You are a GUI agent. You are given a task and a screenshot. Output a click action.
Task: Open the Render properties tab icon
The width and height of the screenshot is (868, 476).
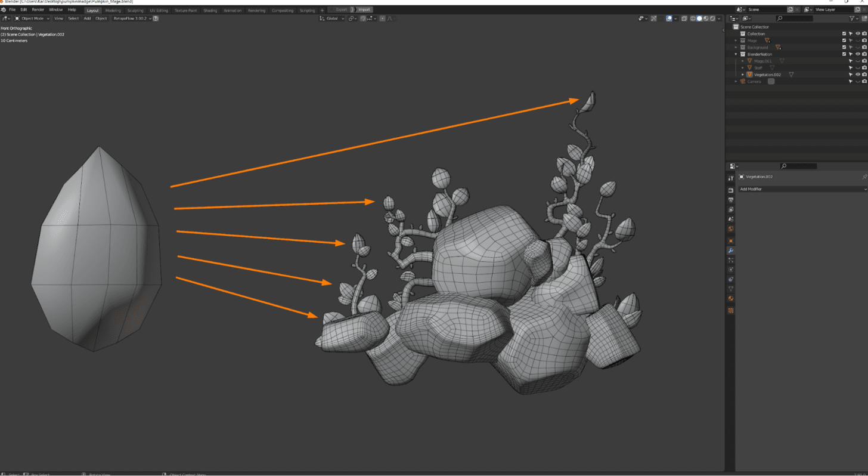(x=731, y=190)
